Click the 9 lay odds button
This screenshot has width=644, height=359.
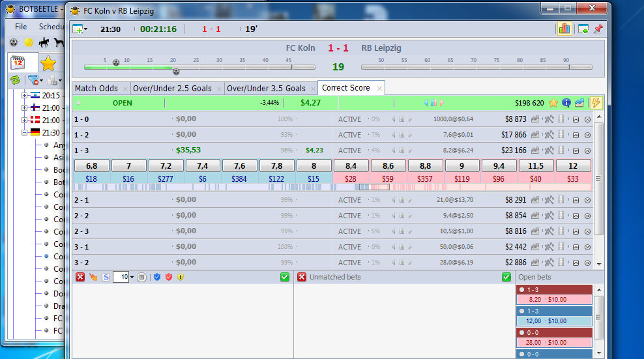(x=461, y=166)
